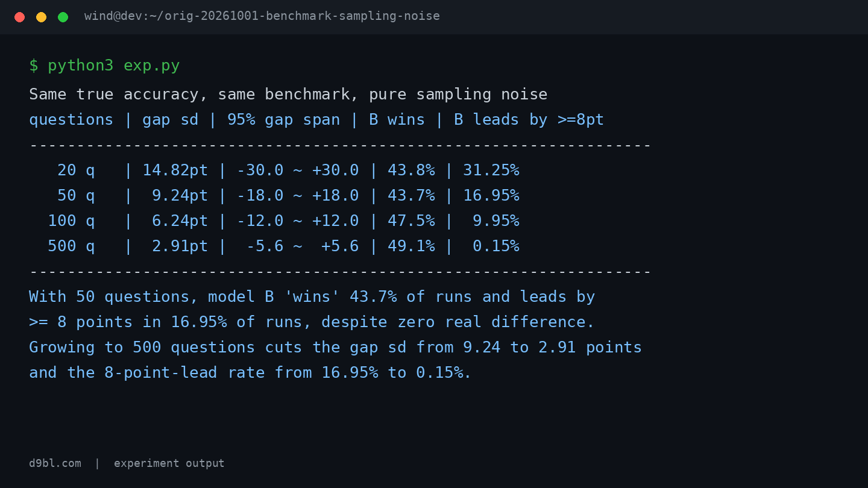Click the '95% gap span' column header
Screen dimensions: 868x488
point(283,120)
